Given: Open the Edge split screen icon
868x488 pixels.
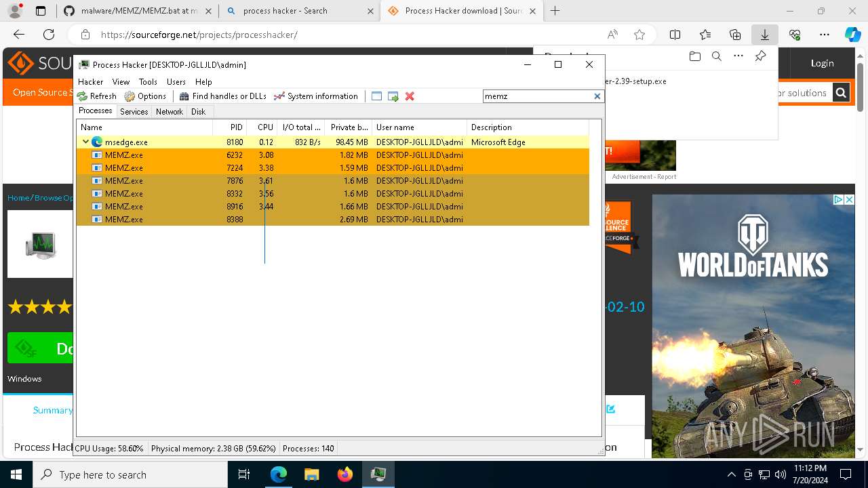Looking at the screenshot, I should (675, 35).
